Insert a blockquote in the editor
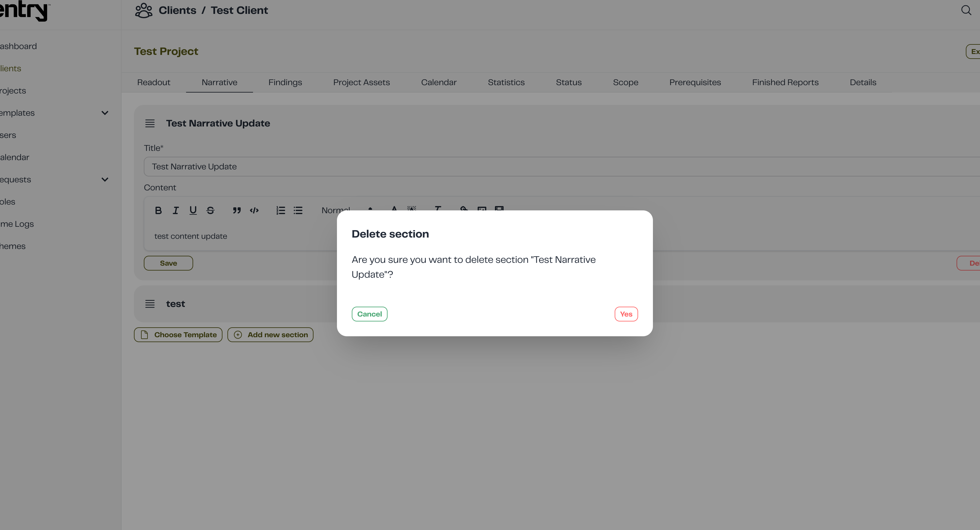 [x=237, y=210]
